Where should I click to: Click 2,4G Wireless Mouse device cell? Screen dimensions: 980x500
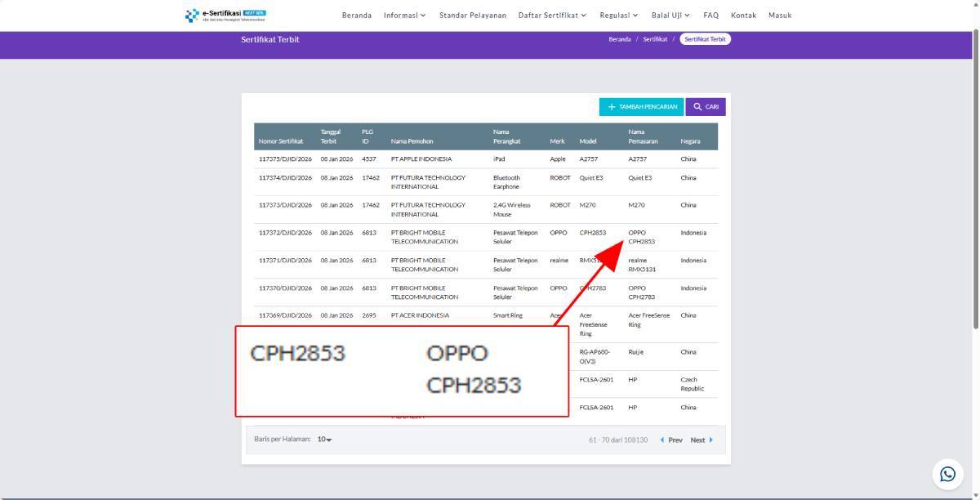coord(511,210)
